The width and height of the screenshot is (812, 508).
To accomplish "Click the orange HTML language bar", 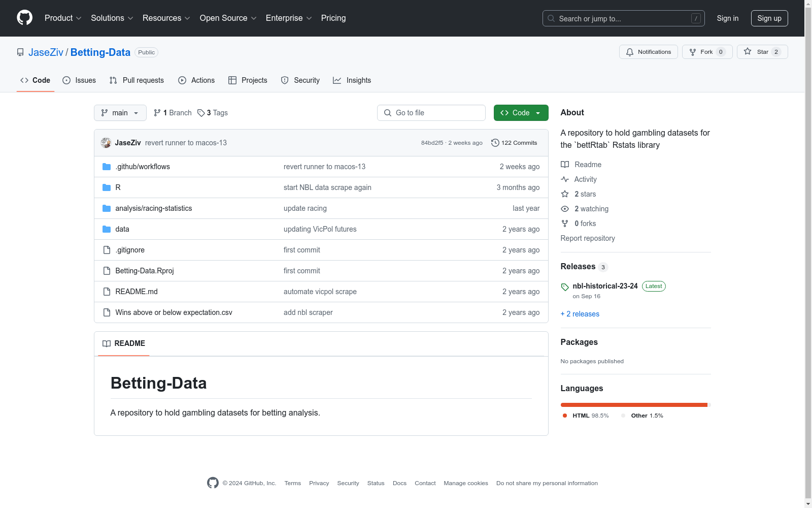I will tap(634, 405).
